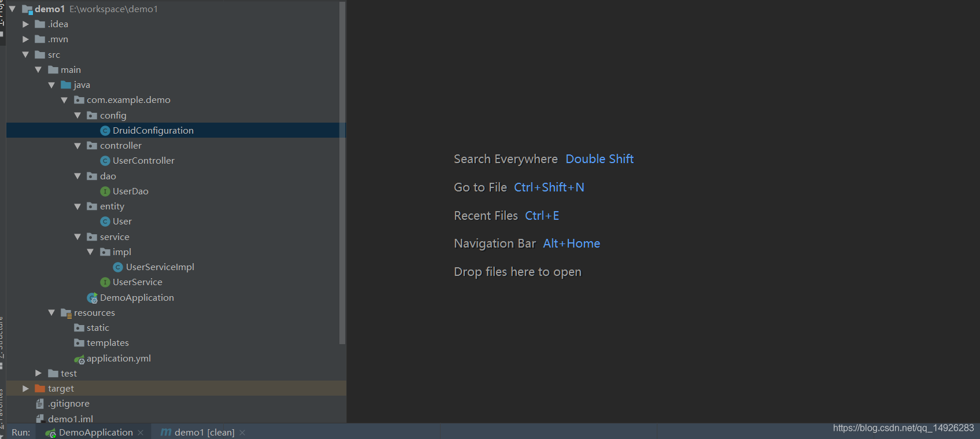The image size is (980, 439).
Task: Click the orange target folder icon
Action: point(40,389)
